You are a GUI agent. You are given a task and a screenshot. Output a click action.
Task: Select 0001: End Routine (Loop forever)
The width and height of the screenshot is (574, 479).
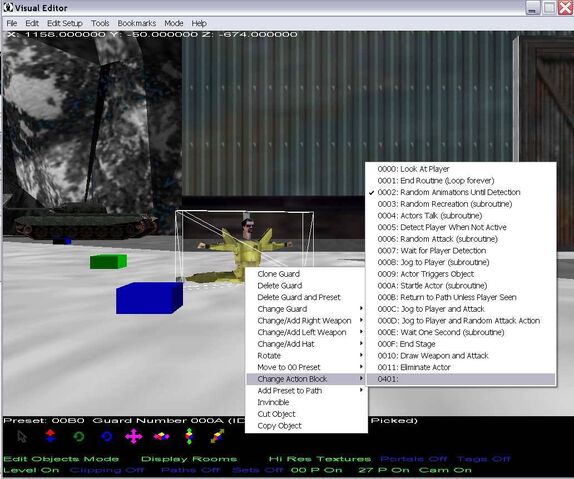pos(461,181)
